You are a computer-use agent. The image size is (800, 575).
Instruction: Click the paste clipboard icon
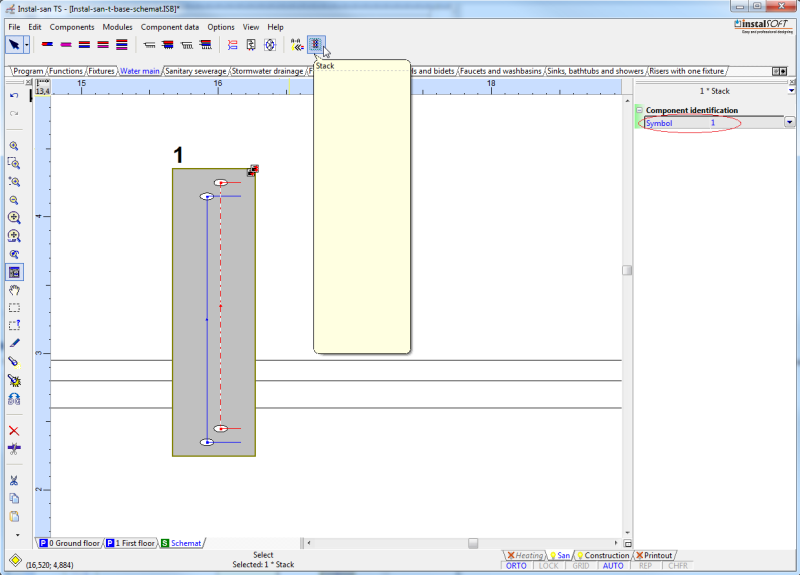(x=14, y=516)
